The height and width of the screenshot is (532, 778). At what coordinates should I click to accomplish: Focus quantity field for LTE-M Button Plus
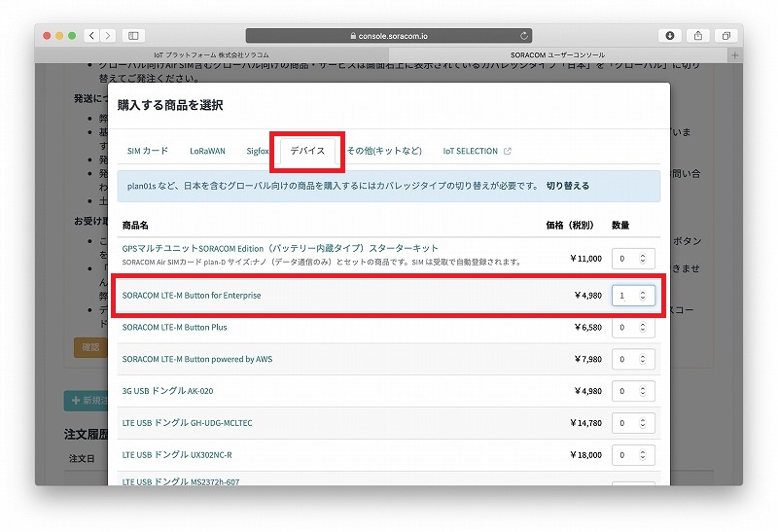tap(633, 328)
